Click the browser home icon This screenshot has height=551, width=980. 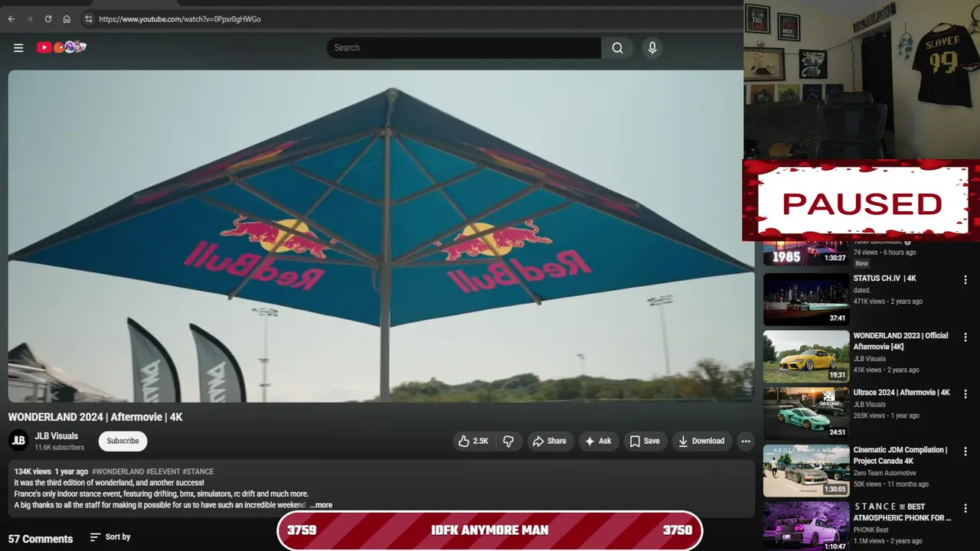pos(67,19)
